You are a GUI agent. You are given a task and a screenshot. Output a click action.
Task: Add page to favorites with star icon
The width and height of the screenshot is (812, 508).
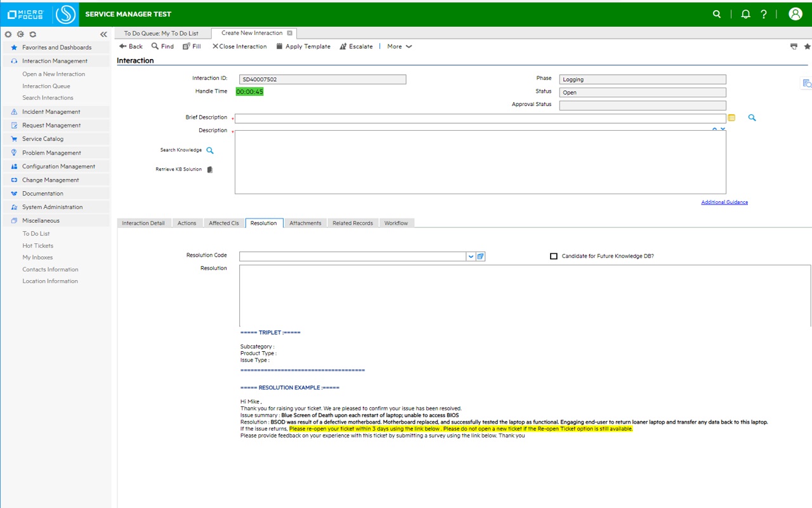point(807,46)
